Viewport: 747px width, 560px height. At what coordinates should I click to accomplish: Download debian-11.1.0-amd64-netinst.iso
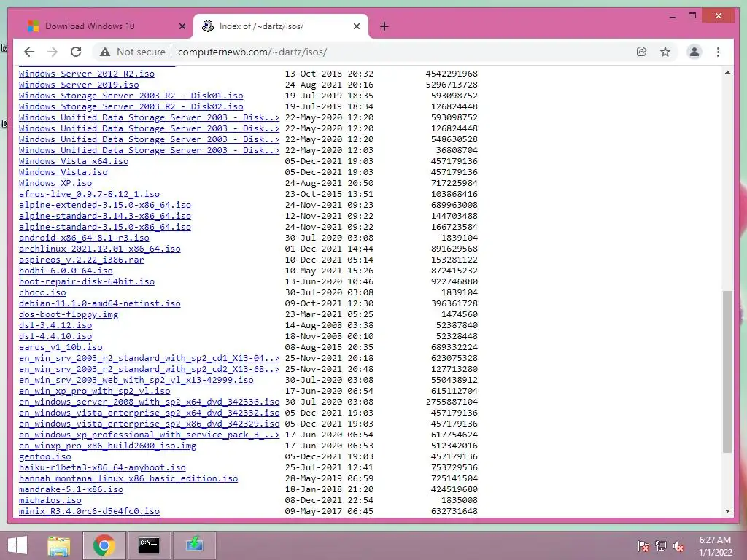click(99, 304)
